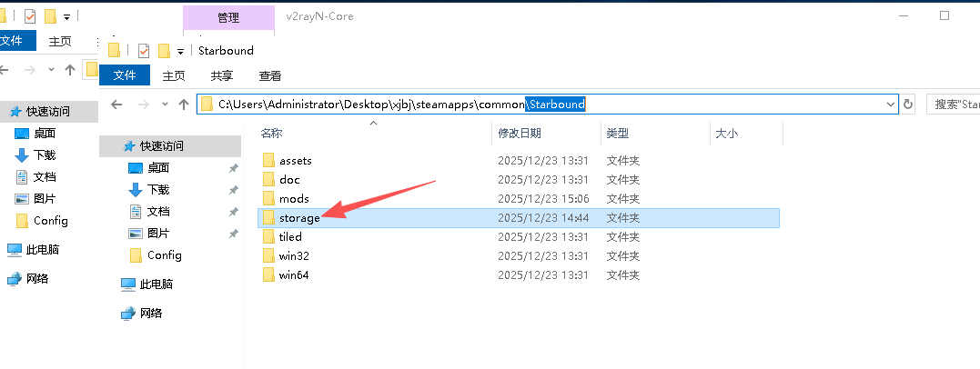The width and height of the screenshot is (980, 369).
Task: Select the win64 folder
Action: [294, 275]
